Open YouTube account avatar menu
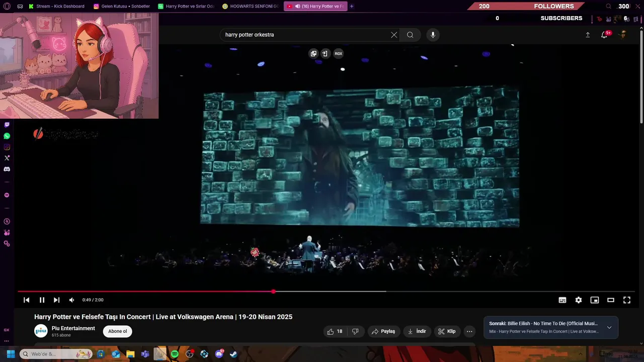 tap(623, 35)
